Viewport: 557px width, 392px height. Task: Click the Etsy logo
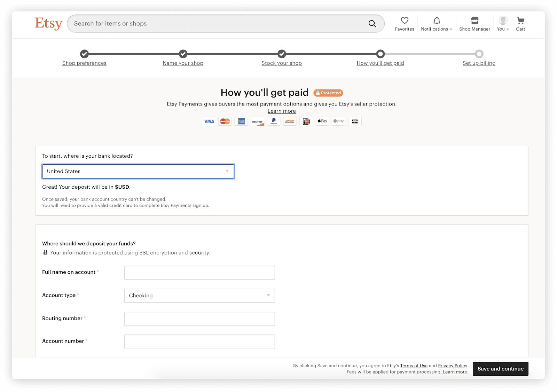(x=48, y=23)
